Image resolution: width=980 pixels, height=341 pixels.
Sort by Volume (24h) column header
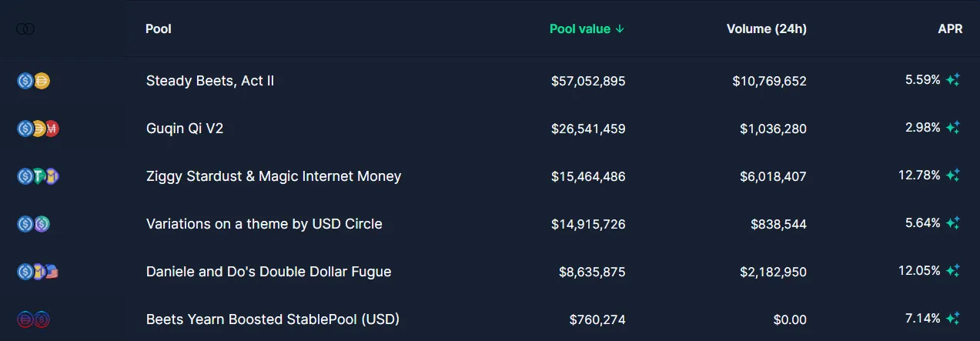pyautogui.click(x=767, y=29)
